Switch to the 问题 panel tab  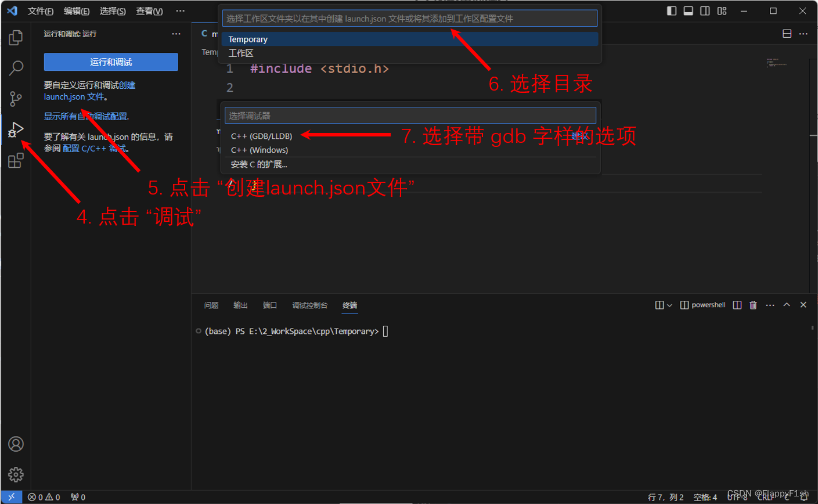click(x=211, y=305)
